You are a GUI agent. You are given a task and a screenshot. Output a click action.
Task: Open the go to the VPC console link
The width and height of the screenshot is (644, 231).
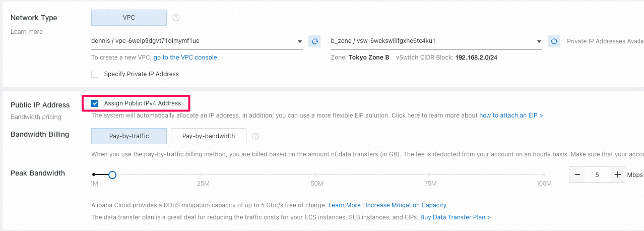[x=186, y=57]
